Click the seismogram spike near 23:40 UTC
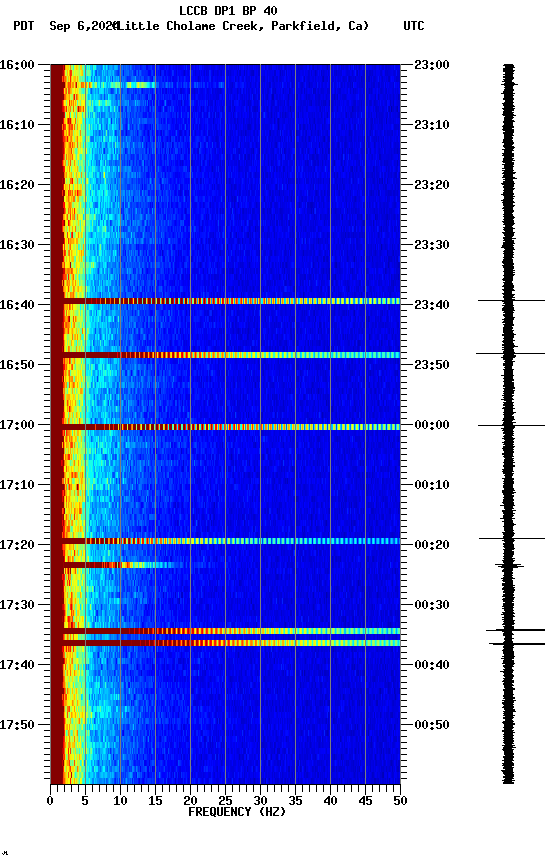This screenshot has width=552, height=864. click(511, 301)
